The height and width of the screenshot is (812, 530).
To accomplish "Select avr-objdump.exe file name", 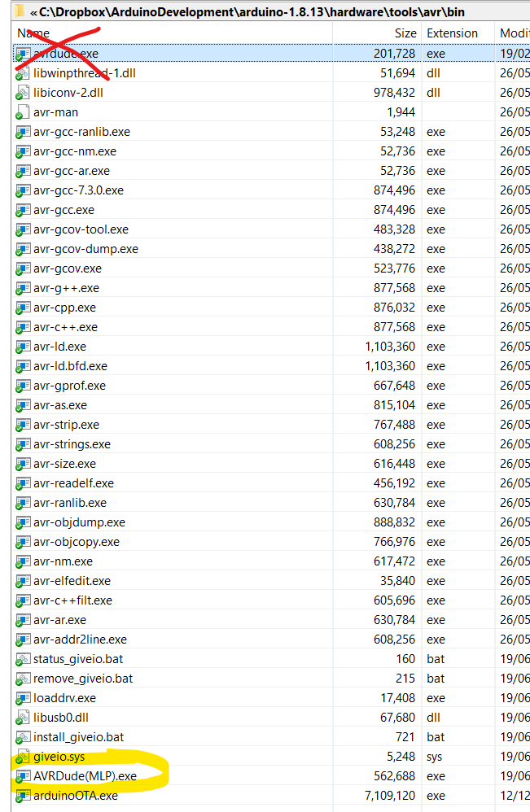I will (79, 523).
